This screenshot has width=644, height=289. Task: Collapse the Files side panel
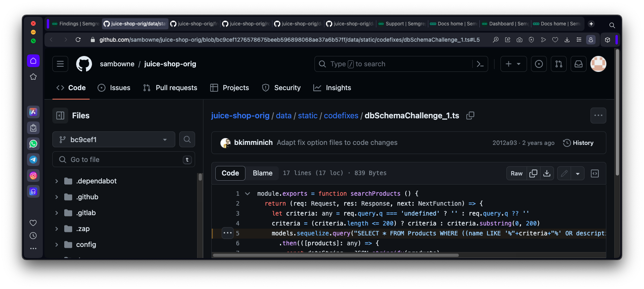60,116
